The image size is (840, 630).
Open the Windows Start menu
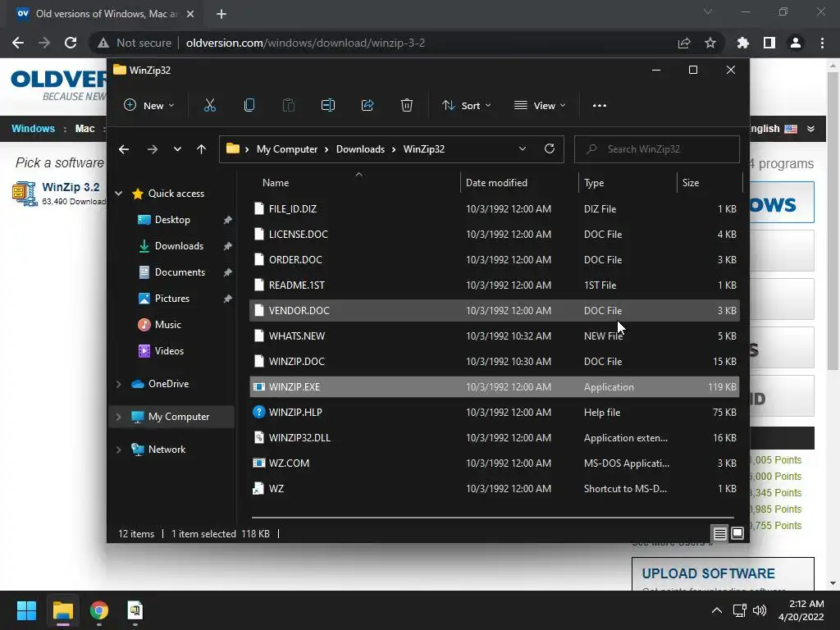26,610
